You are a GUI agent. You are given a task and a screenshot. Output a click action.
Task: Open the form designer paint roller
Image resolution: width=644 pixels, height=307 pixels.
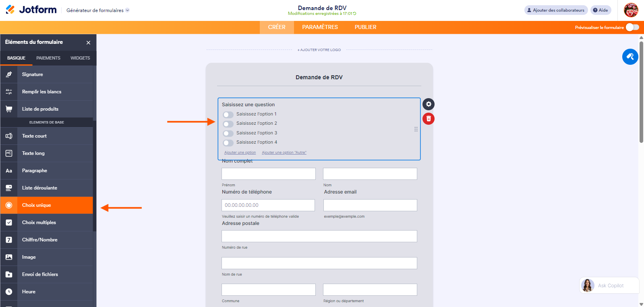point(630,57)
